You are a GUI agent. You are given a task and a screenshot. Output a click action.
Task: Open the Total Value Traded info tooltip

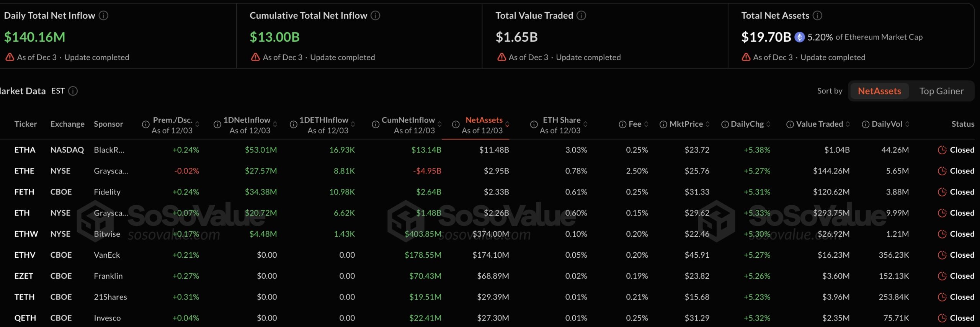point(582,15)
